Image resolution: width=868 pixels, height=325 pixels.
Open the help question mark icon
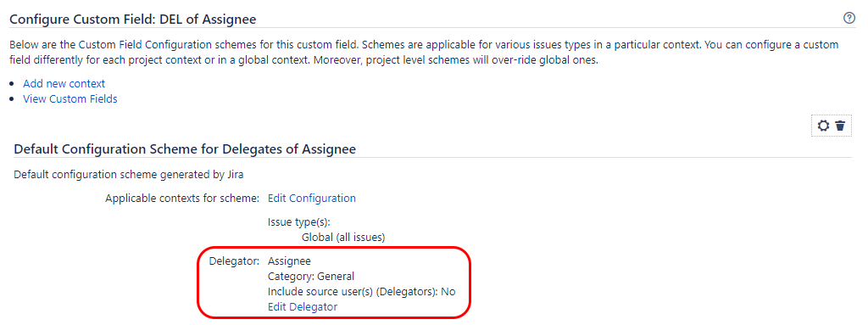point(849,19)
